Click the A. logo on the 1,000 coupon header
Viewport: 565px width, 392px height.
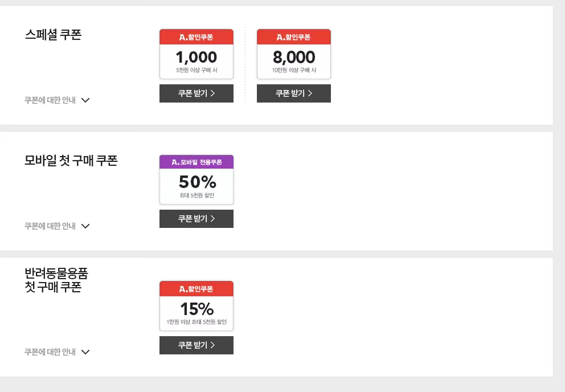pos(183,37)
